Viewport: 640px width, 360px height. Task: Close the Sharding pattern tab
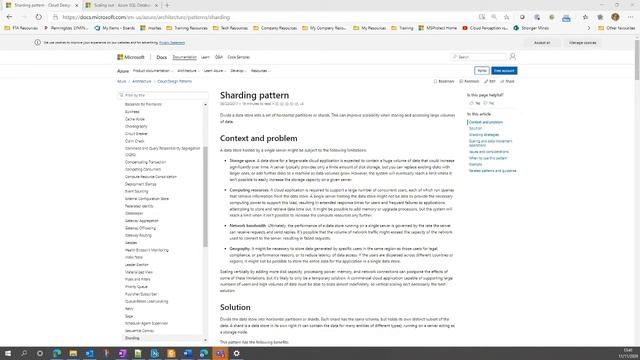pos(76,5)
